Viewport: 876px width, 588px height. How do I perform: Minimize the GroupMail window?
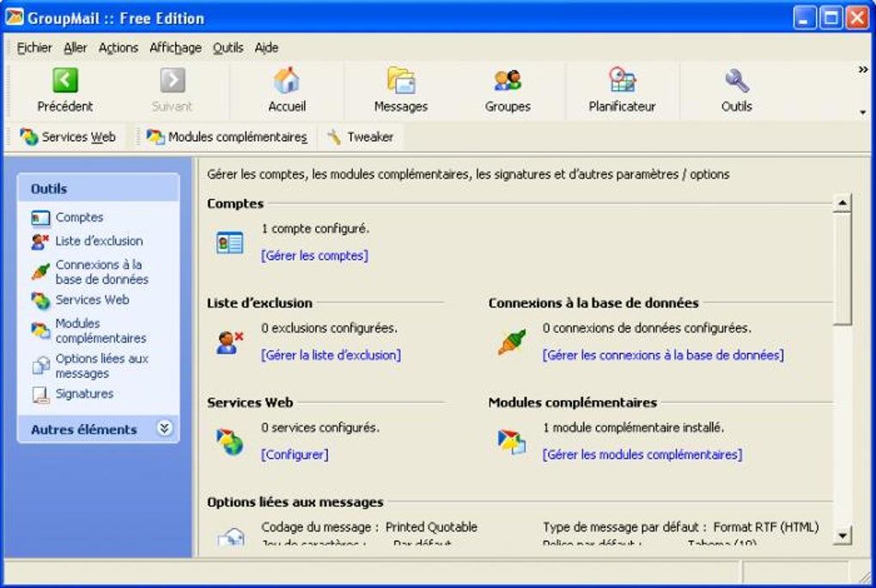click(804, 18)
